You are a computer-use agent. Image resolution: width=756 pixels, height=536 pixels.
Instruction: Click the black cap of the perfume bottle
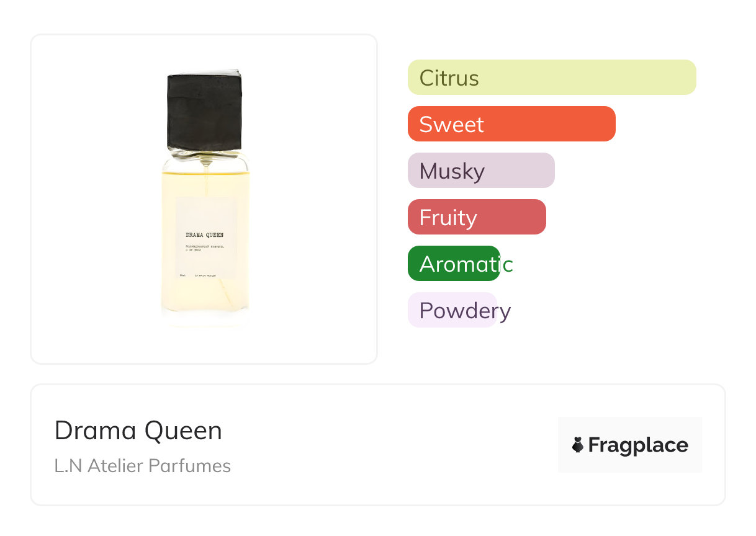[204, 110]
